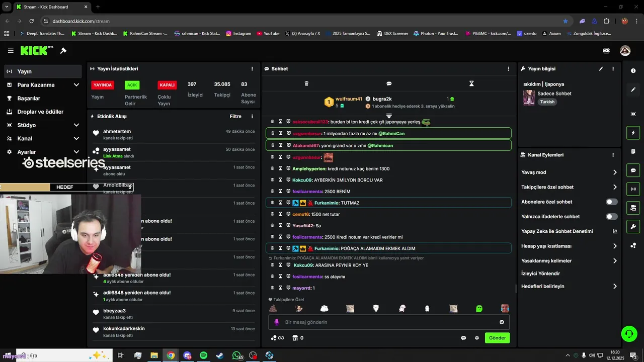This screenshot has height=362, width=644.
Task: Clear chat with top trash icon
Action: 306,83
